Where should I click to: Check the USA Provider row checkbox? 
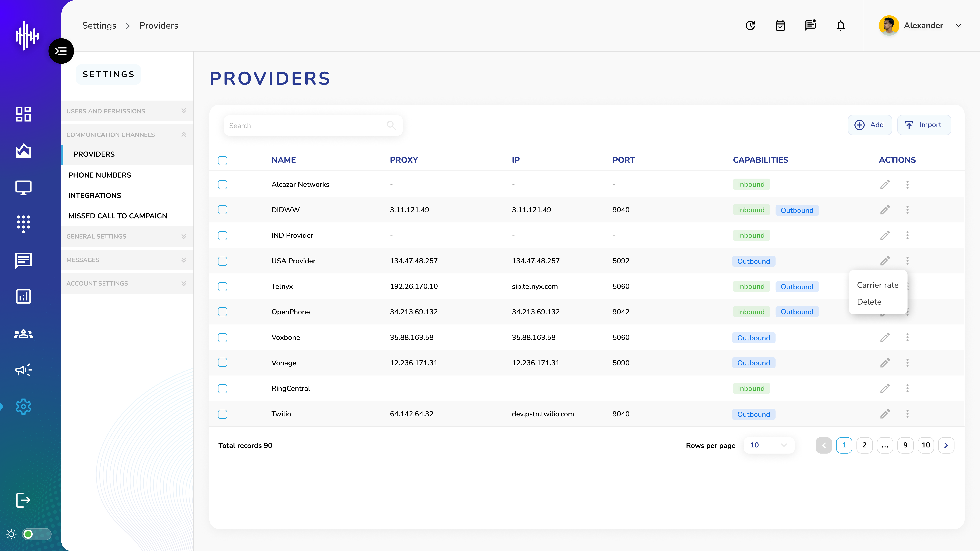[223, 261]
